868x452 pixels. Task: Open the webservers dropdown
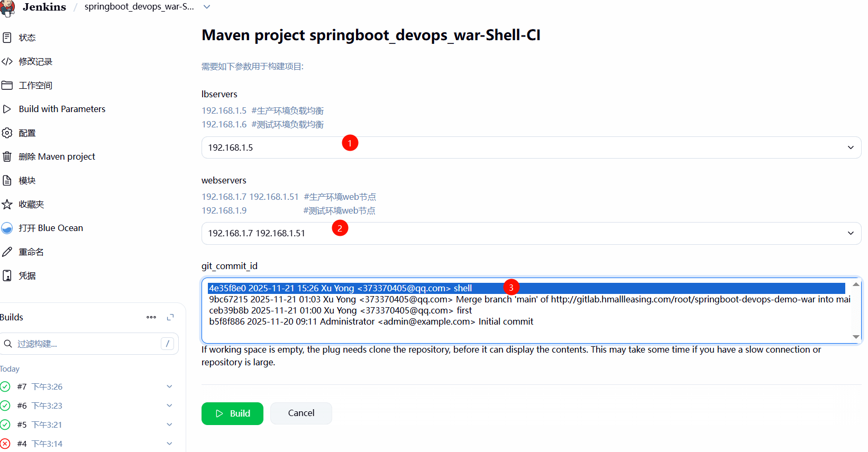click(531, 233)
